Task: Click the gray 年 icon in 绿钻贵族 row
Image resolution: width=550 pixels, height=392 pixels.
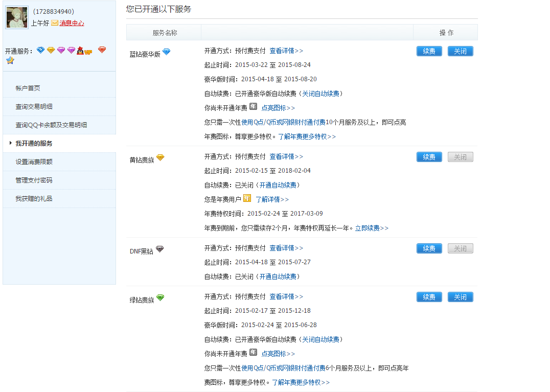Action: 253,352
